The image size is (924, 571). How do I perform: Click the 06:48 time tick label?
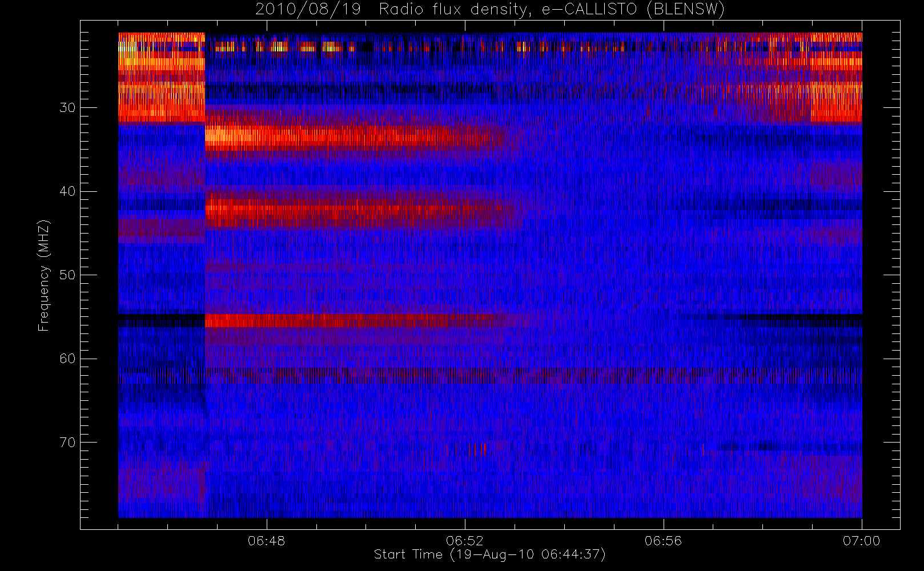coord(267,541)
